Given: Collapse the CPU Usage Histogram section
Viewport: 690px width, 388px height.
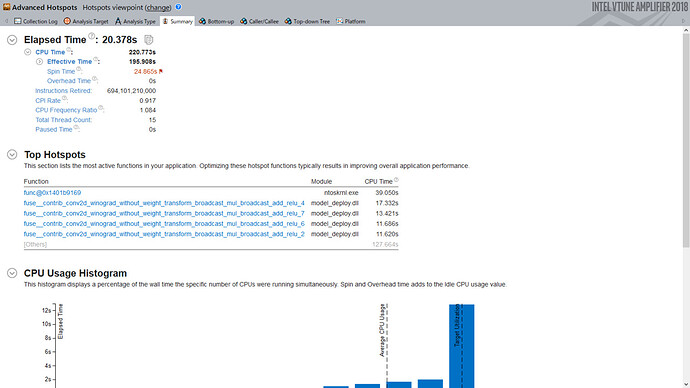Looking at the screenshot, I should pos(12,273).
